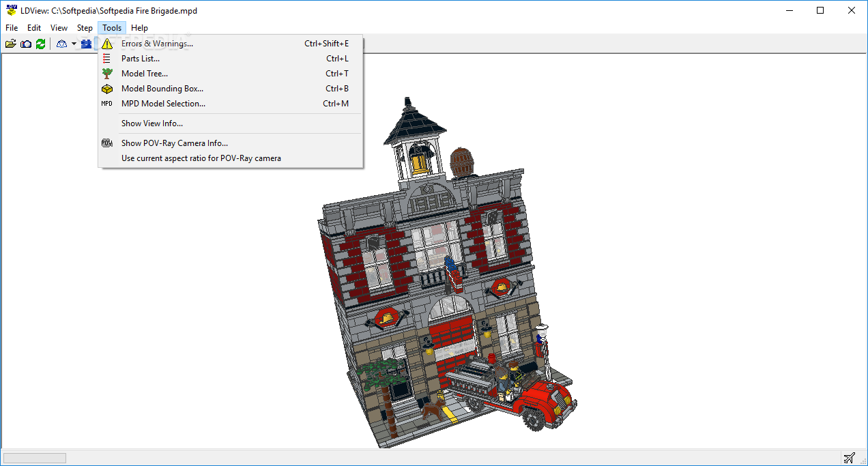
Task: Click the blue brick toolbar icon
Action: [x=87, y=44]
